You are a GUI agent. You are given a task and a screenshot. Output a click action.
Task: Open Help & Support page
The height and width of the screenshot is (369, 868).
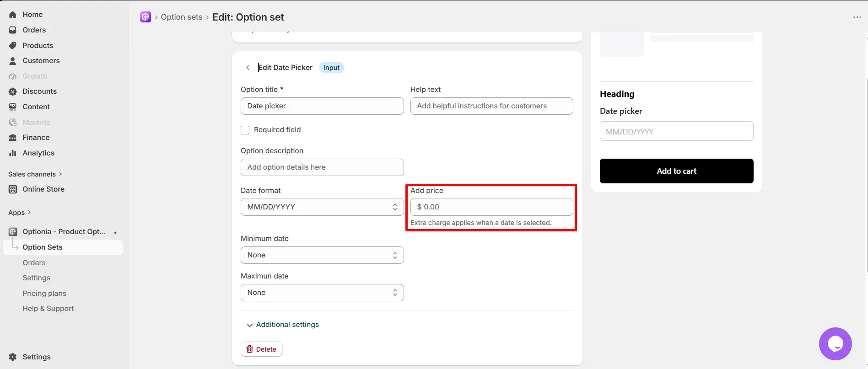(x=48, y=309)
